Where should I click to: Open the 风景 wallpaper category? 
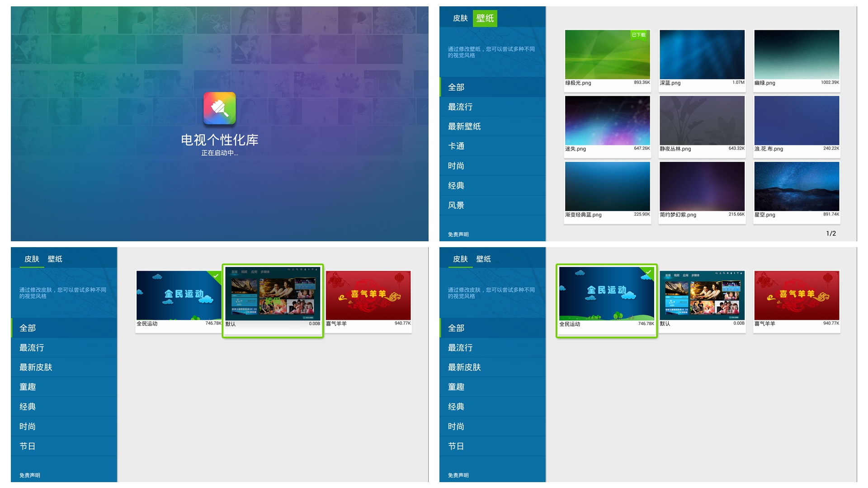(456, 205)
